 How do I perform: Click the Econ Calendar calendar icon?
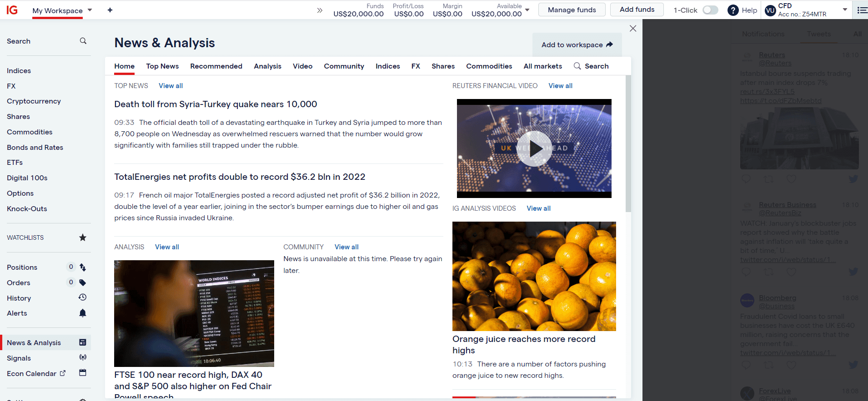[83, 373]
